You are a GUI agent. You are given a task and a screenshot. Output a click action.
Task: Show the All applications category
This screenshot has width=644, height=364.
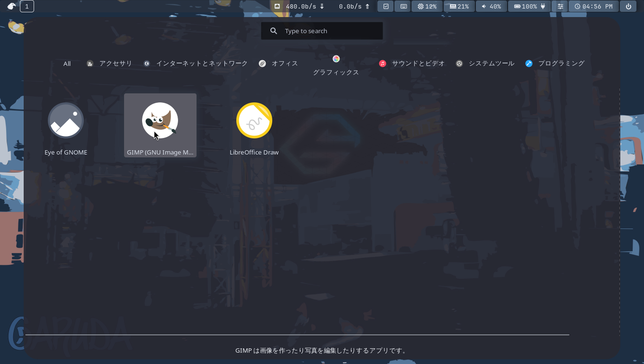pyautogui.click(x=67, y=64)
